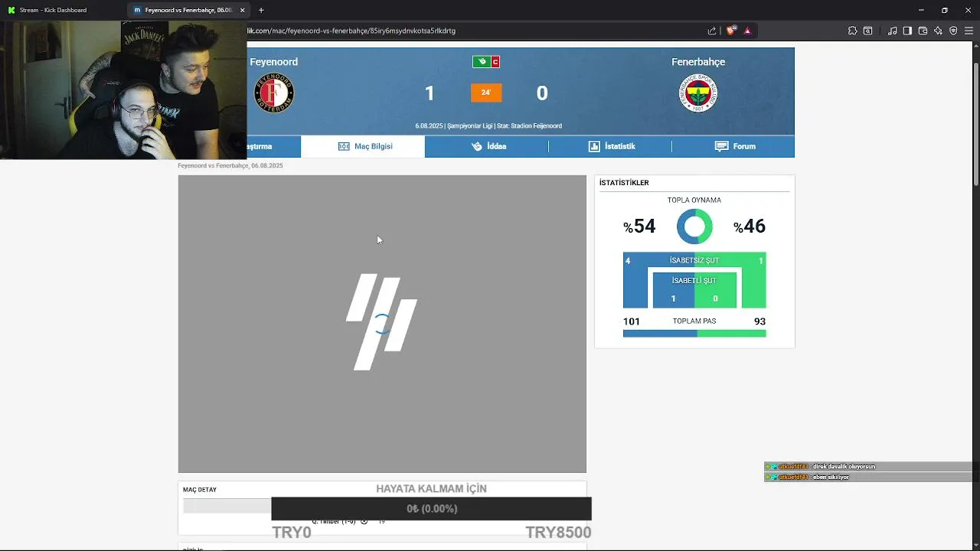Open the Brave Wallet icon
This screenshot has height=551, width=980.
pos(923,31)
